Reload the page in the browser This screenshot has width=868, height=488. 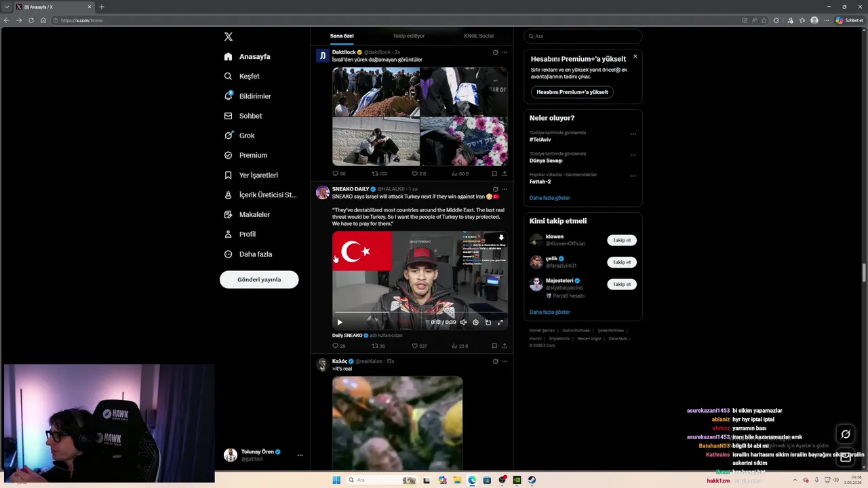click(31, 20)
